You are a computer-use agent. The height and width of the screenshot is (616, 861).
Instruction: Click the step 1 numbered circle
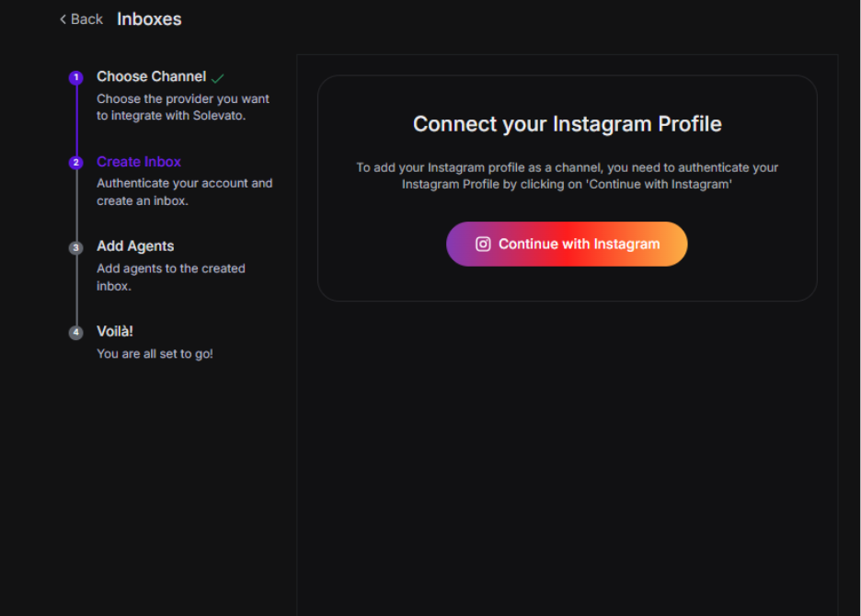(x=75, y=77)
